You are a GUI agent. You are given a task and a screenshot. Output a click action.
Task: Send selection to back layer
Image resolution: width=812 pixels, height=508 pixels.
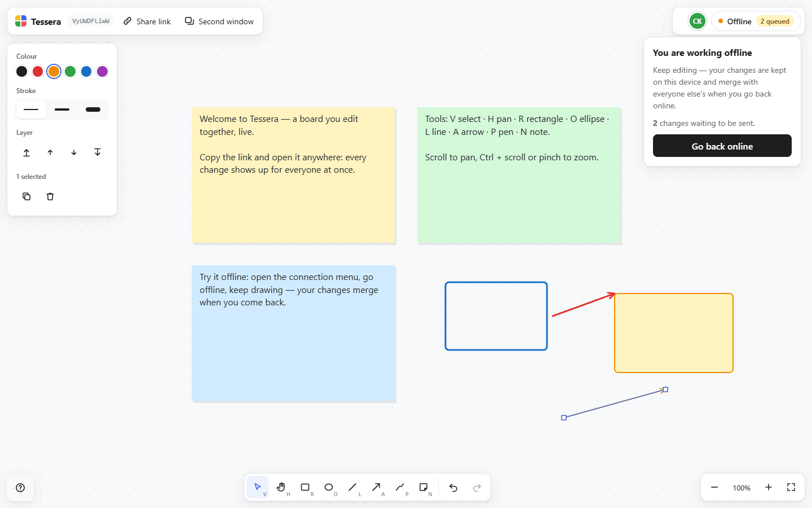98,152
